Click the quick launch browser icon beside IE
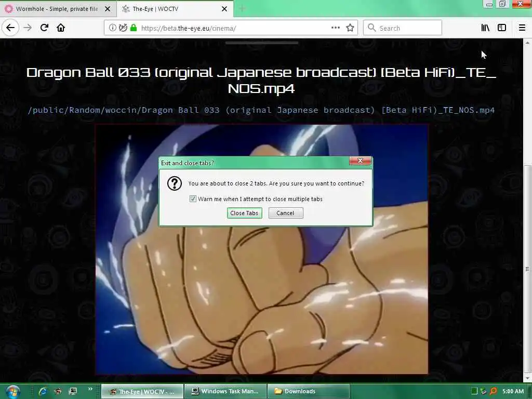 coord(58,391)
